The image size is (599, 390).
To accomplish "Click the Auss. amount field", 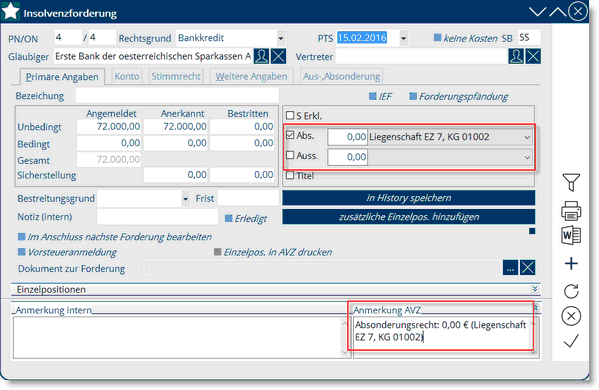I will (x=347, y=157).
